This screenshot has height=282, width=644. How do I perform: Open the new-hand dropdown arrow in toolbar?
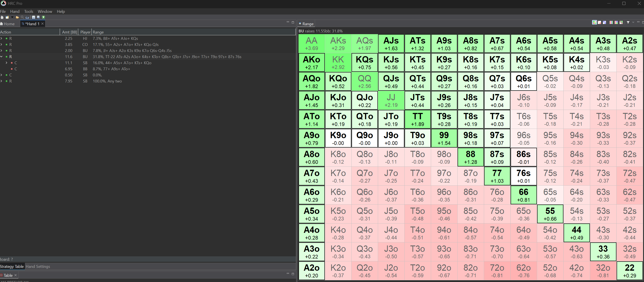coord(12,17)
